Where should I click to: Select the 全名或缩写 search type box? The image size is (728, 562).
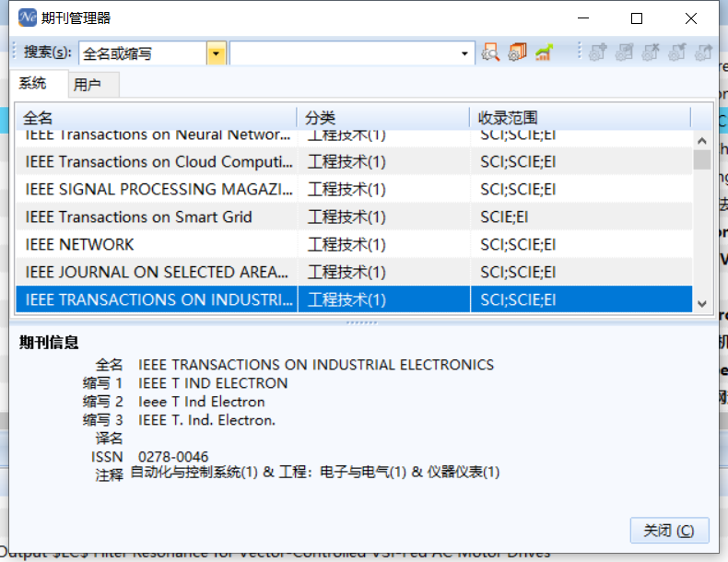click(143, 53)
